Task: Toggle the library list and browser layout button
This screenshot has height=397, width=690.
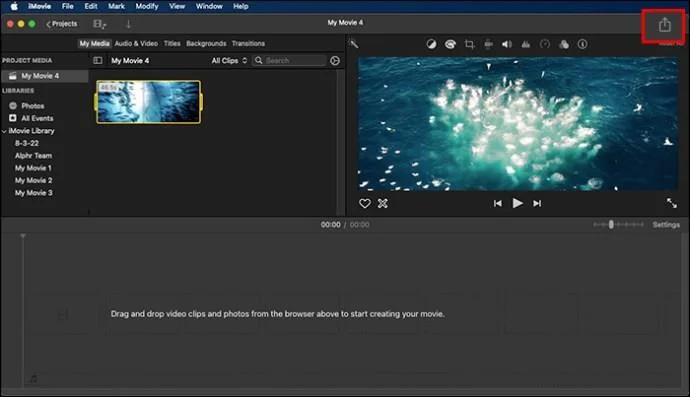Action: pos(99,24)
